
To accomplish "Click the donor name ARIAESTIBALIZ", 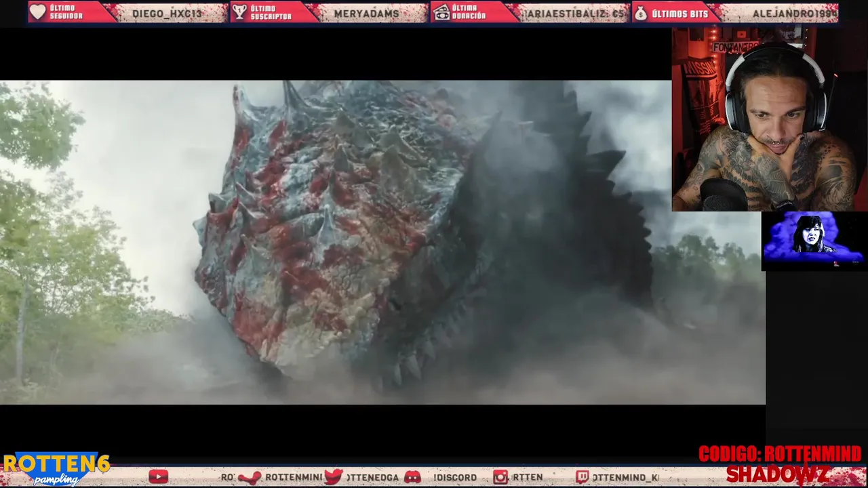I will (574, 14).
